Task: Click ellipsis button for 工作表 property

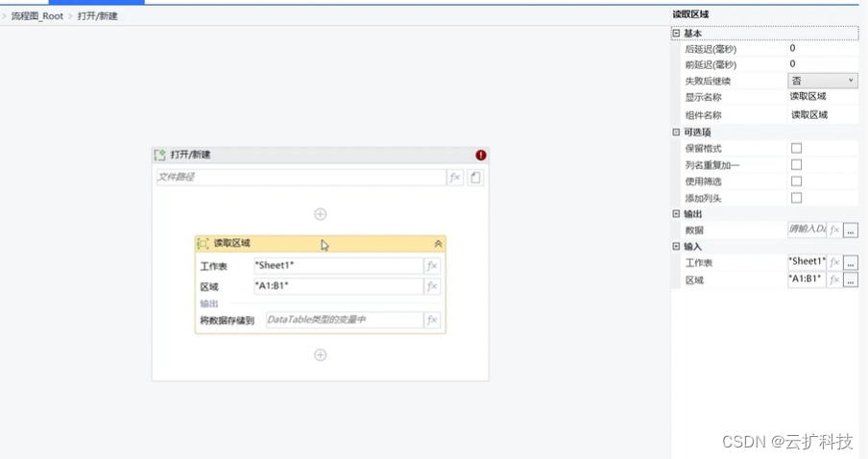Action: [x=851, y=262]
